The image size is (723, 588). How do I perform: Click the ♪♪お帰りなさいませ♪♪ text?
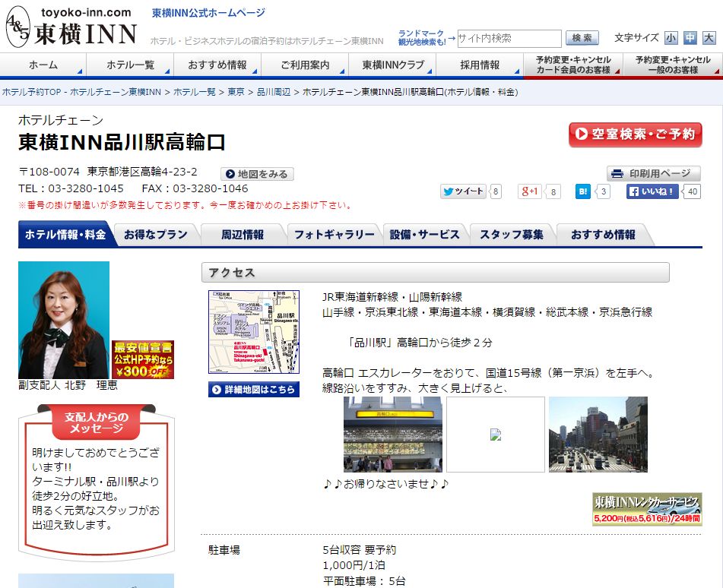pos(386,484)
